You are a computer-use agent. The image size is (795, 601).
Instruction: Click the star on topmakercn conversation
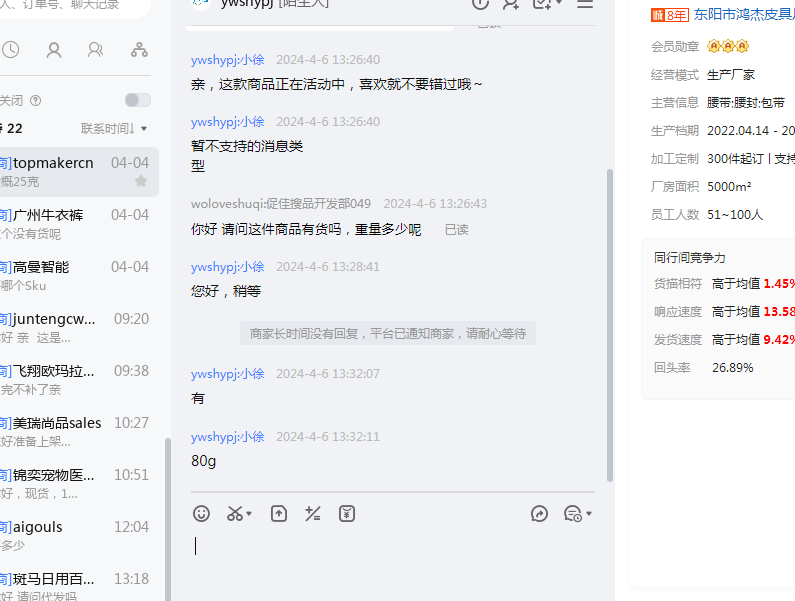point(141,181)
